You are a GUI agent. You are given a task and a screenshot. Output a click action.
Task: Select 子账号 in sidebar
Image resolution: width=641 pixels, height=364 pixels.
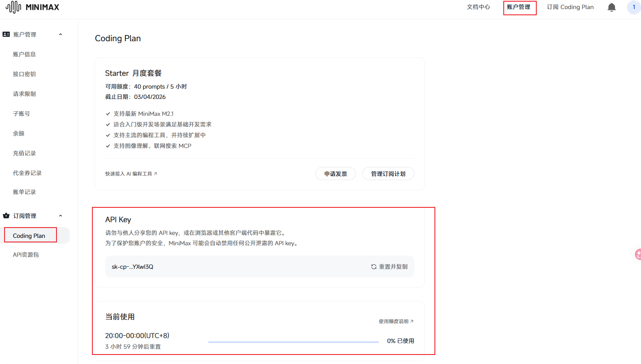pos(21,113)
